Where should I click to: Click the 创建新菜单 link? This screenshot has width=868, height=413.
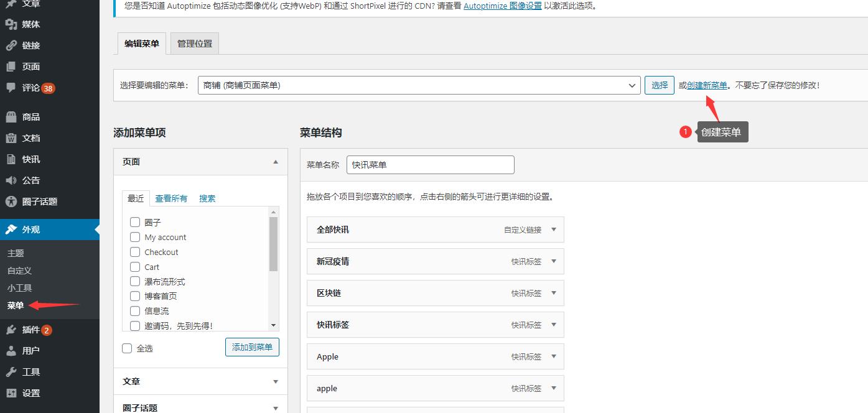(x=707, y=85)
